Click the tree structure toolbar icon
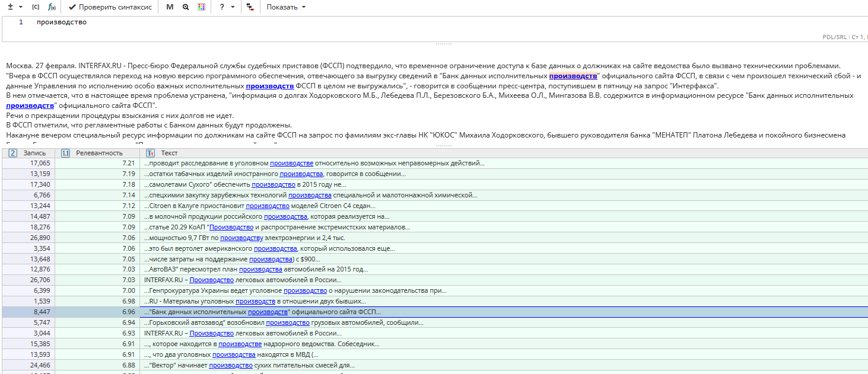Viewport: 868px width, 374px height. [x=250, y=7]
